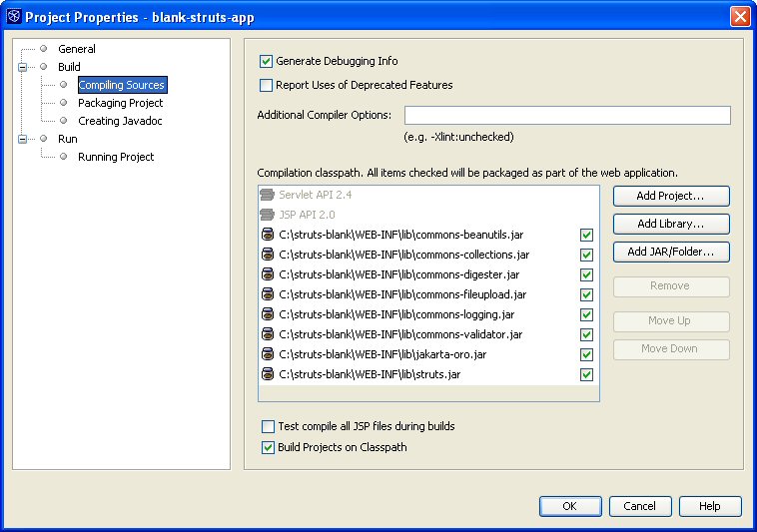Click the Servlet API 2.4 library icon

[x=267, y=195]
